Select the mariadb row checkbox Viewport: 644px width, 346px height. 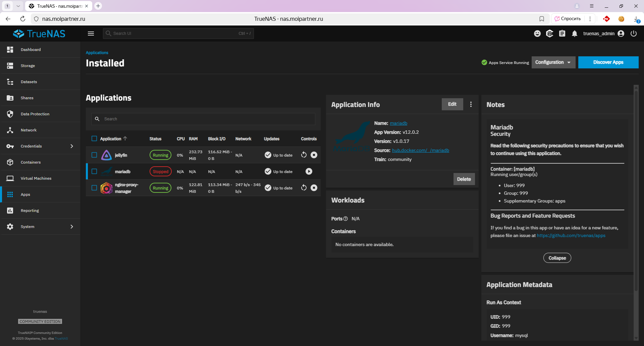[x=94, y=171]
